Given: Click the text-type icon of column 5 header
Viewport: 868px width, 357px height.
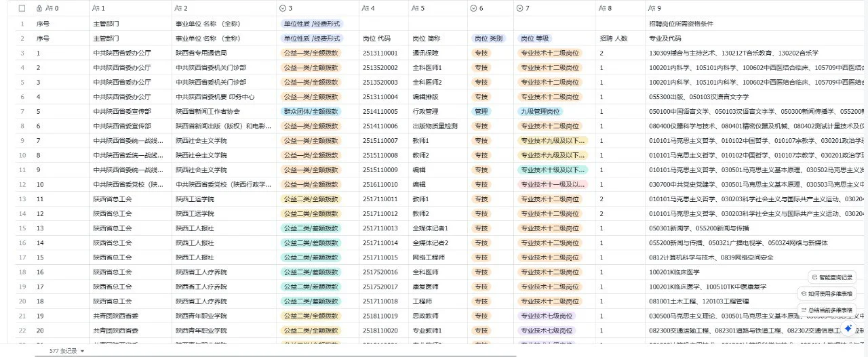Looking at the screenshot, I should [x=416, y=8].
